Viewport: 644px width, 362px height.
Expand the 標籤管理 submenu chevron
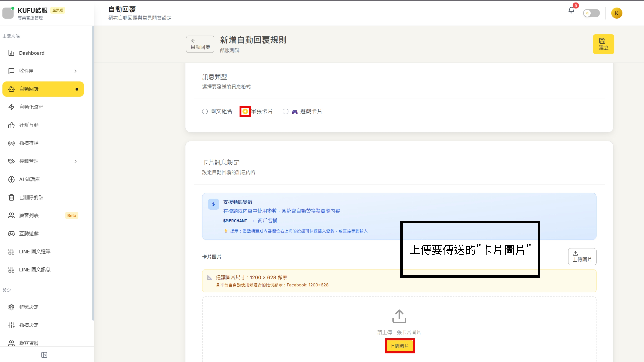75,161
